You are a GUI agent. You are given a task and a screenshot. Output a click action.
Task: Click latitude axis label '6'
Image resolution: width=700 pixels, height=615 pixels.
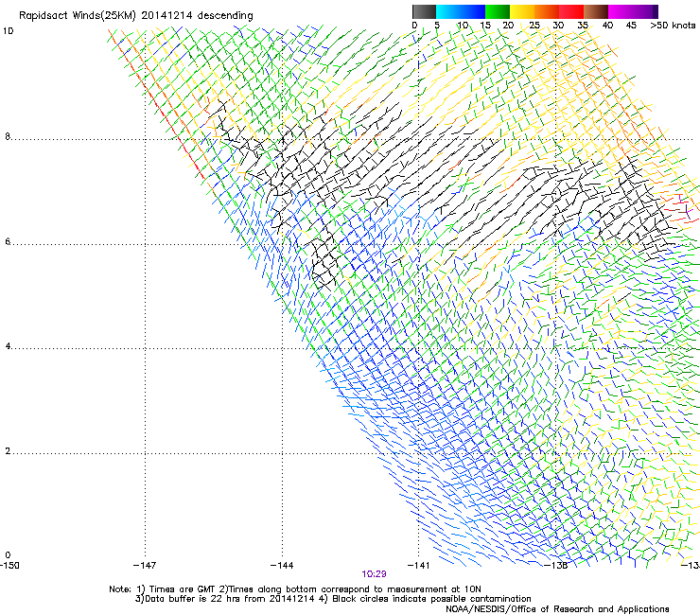(8, 241)
